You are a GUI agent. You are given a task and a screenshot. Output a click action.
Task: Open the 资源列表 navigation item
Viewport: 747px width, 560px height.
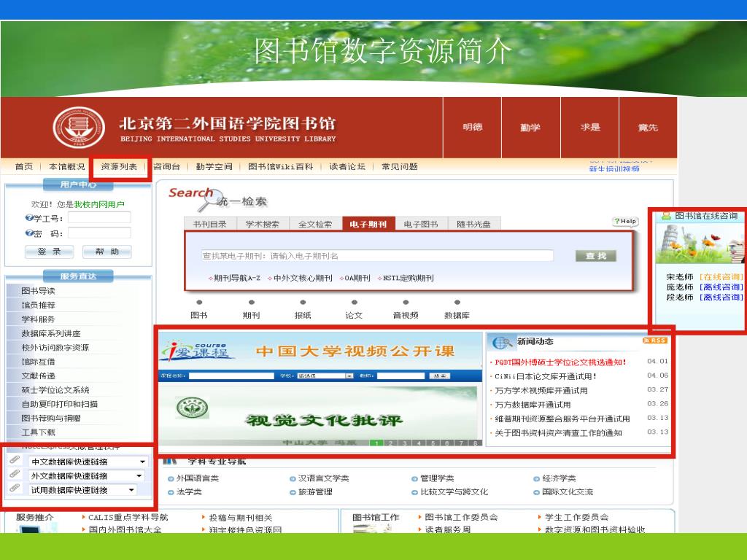[x=119, y=167]
